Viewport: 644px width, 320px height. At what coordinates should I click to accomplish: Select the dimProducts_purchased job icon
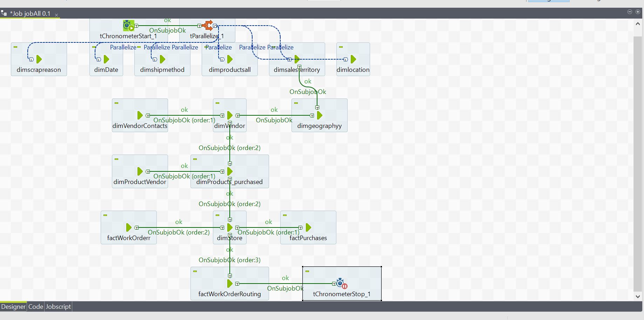[230, 171]
